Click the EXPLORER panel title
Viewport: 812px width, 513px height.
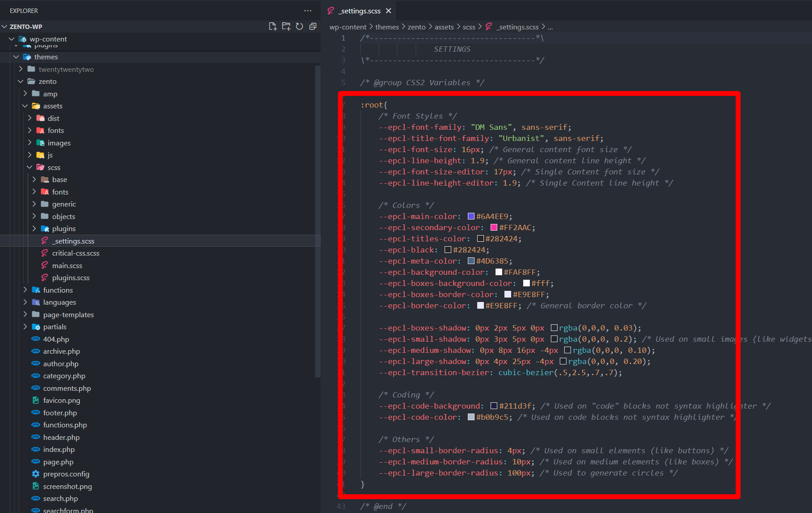point(24,11)
